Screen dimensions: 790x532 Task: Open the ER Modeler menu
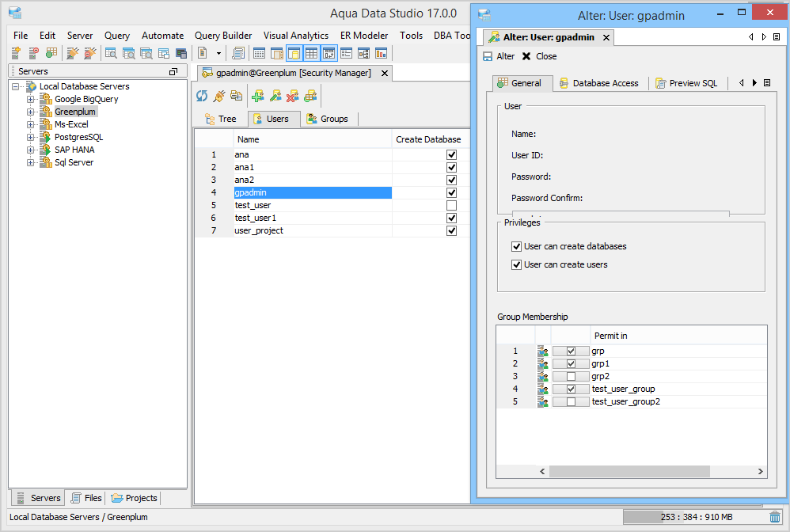(364, 36)
